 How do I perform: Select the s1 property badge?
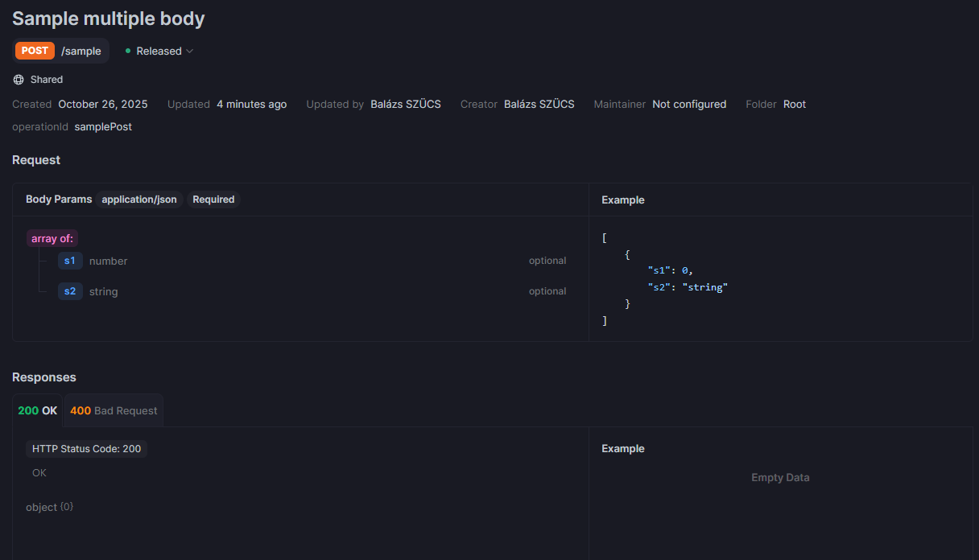[70, 261]
